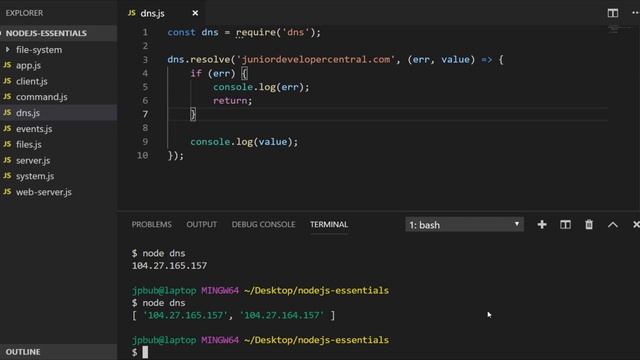Click the if (err) statement
Viewport: 640px width, 360px height.
pyautogui.click(x=213, y=73)
